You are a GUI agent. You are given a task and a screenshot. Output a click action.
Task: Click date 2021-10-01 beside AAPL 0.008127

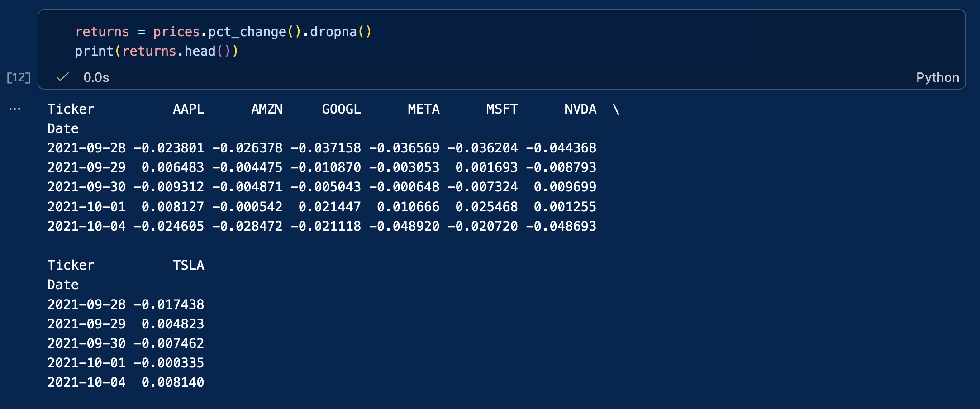[x=86, y=207]
